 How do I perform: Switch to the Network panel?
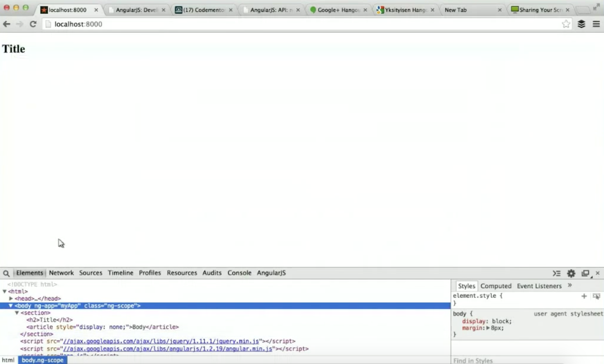pos(61,273)
